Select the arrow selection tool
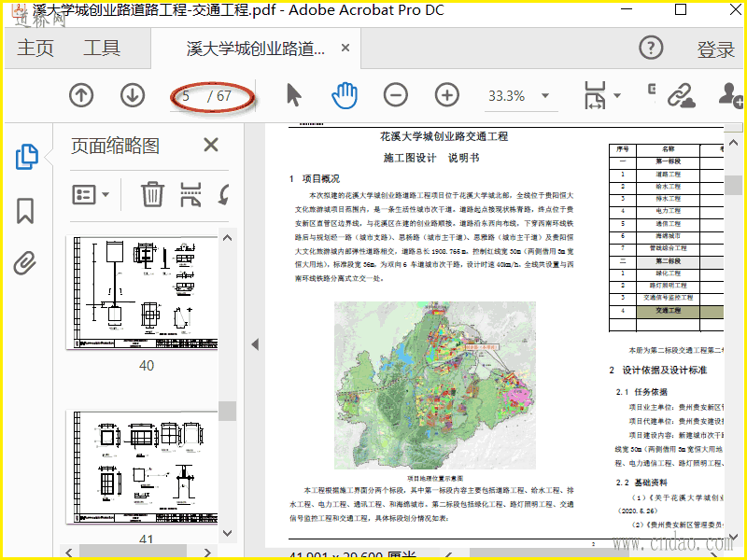Image resolution: width=747 pixels, height=560 pixels. coord(294,95)
